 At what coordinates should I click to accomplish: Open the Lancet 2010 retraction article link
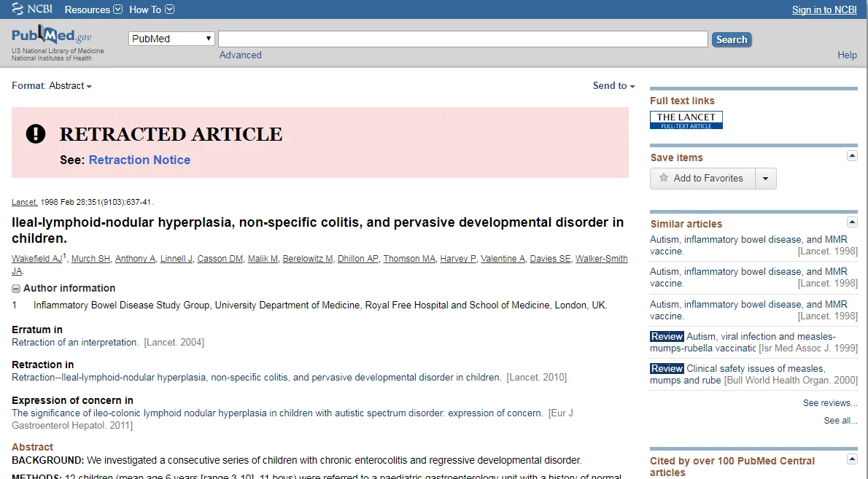click(256, 377)
